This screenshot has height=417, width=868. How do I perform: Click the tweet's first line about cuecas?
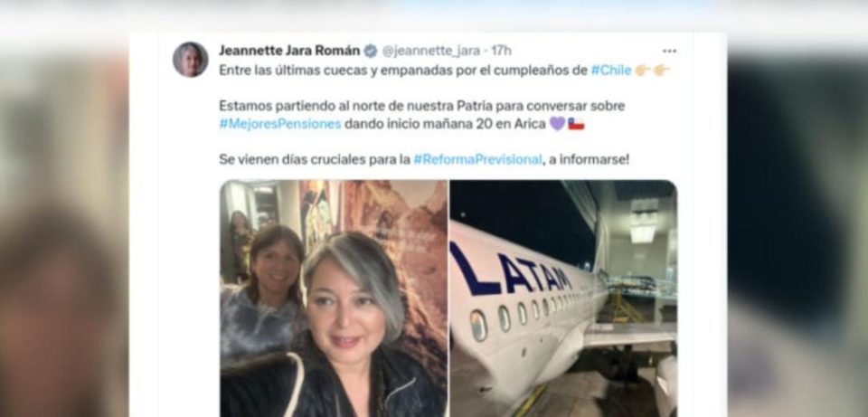(403, 71)
